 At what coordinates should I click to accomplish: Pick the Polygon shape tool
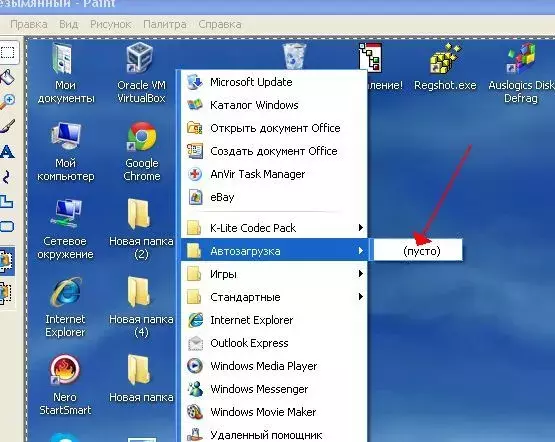(x=6, y=201)
